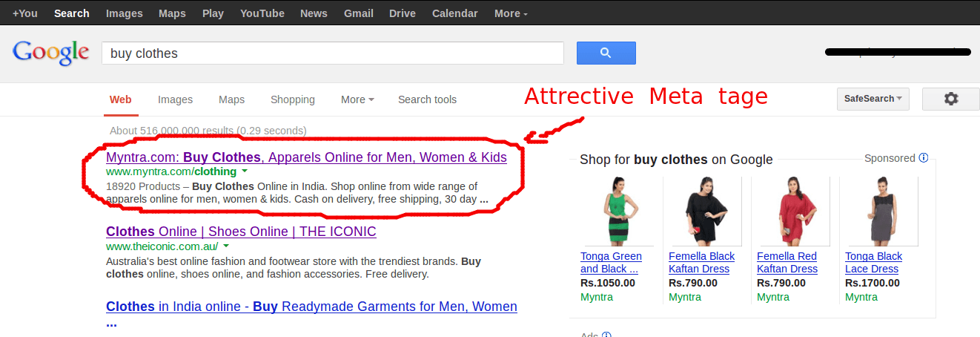Click the Google logo
Image resolution: width=980 pixels, height=337 pixels.
[x=50, y=53]
